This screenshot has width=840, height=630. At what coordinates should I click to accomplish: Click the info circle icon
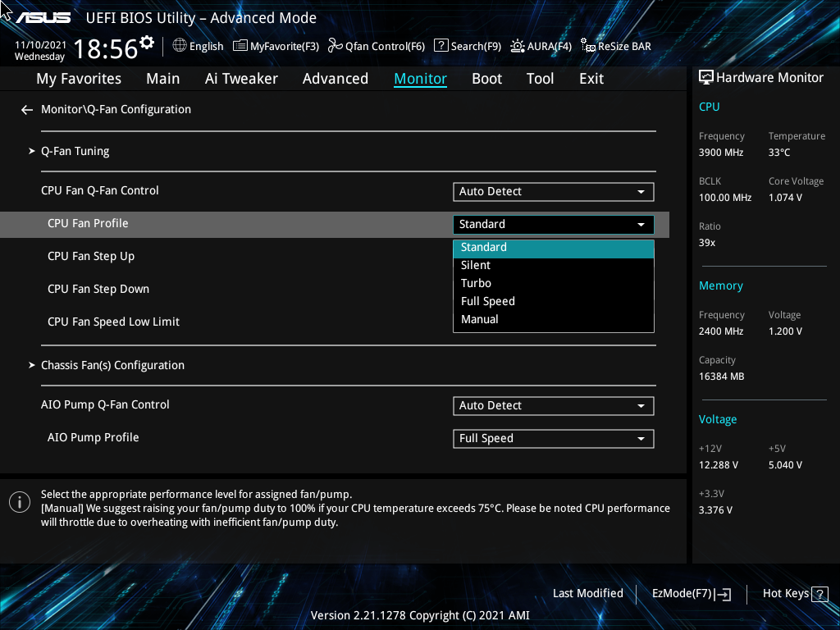click(x=20, y=502)
